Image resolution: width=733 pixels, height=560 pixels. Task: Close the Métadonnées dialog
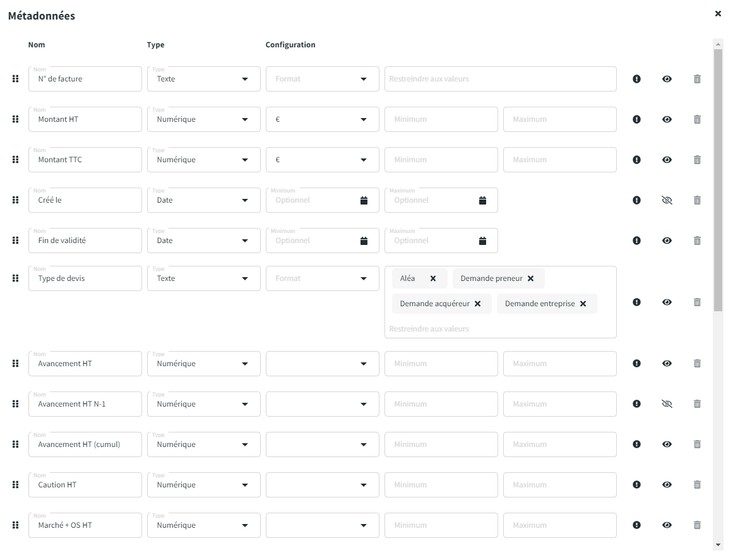click(718, 13)
